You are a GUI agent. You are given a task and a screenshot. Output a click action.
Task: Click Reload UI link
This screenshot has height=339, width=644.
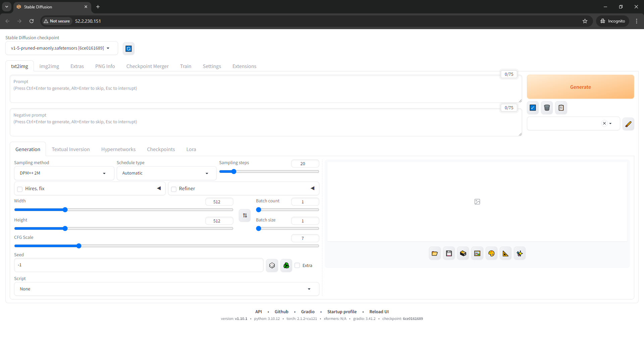(x=379, y=312)
